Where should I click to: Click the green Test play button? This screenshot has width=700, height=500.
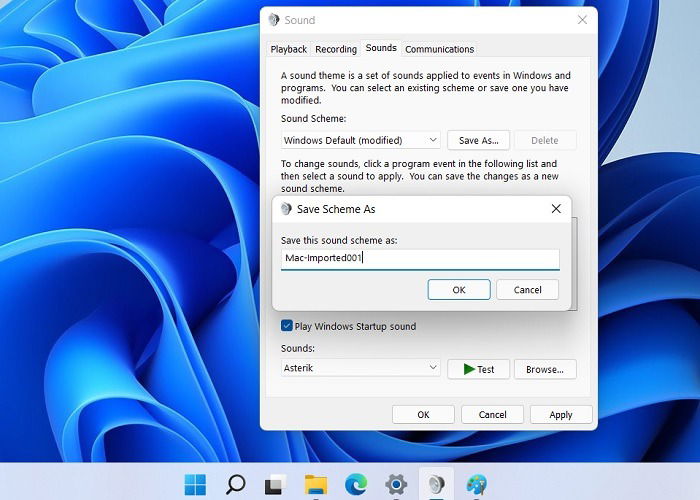pos(478,369)
